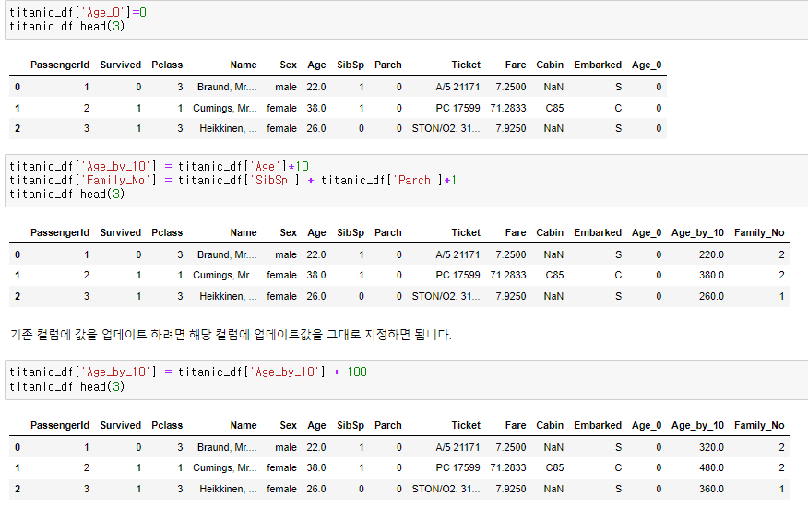Click the Korean explanation paragraph about updating columns

pos(231,335)
